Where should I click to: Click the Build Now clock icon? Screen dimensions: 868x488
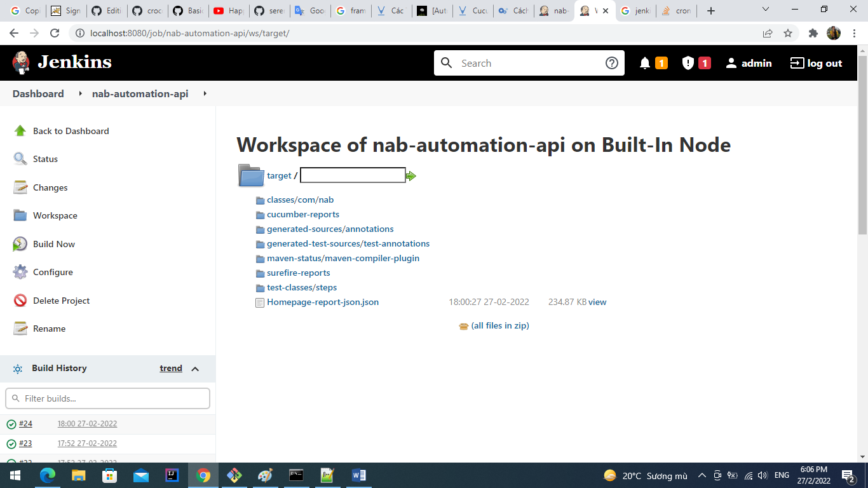click(20, 244)
